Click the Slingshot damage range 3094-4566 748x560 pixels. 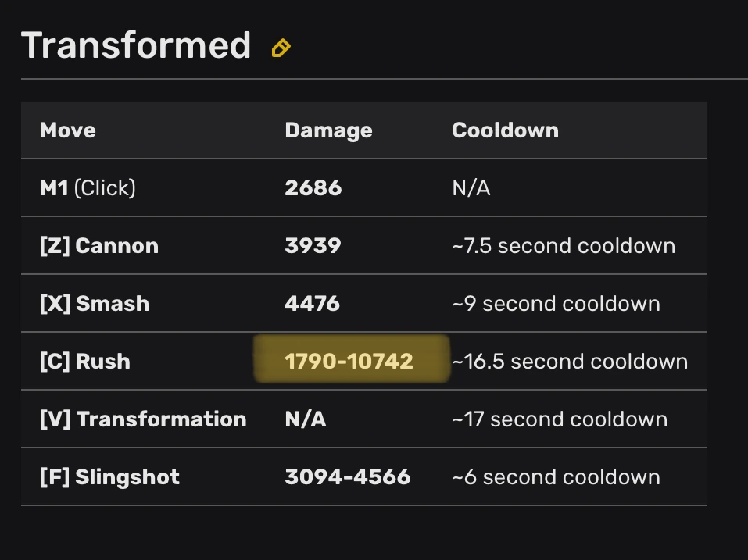pyautogui.click(x=348, y=476)
